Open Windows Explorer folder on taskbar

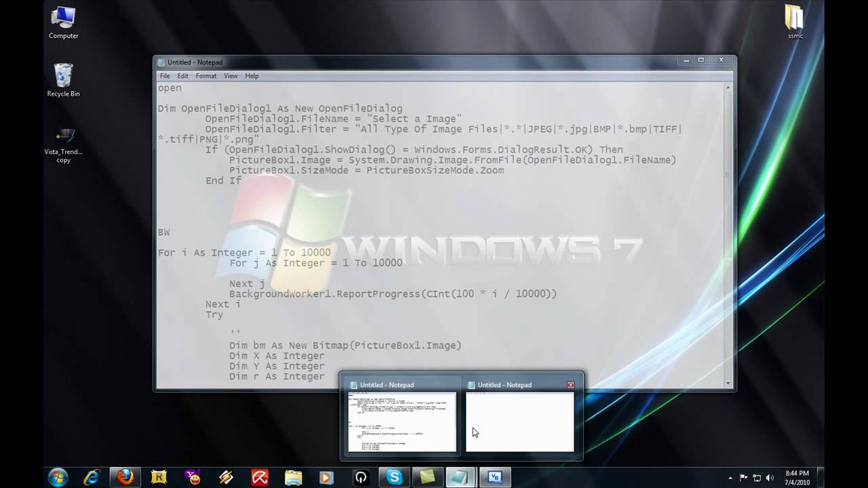click(294, 478)
